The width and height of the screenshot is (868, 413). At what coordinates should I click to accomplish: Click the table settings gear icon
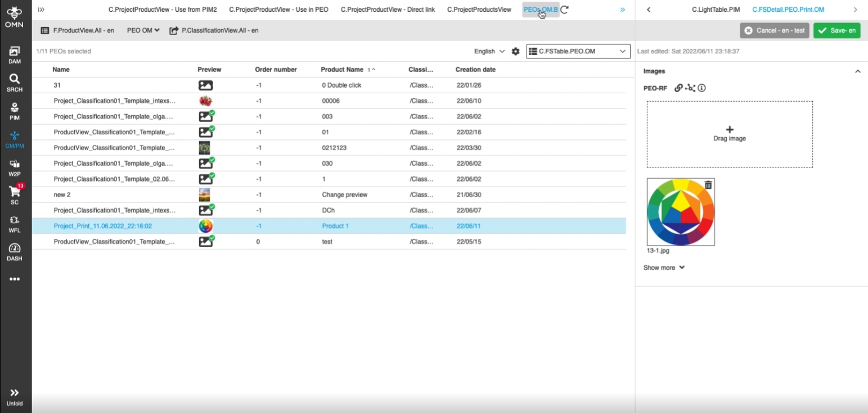[x=515, y=51]
